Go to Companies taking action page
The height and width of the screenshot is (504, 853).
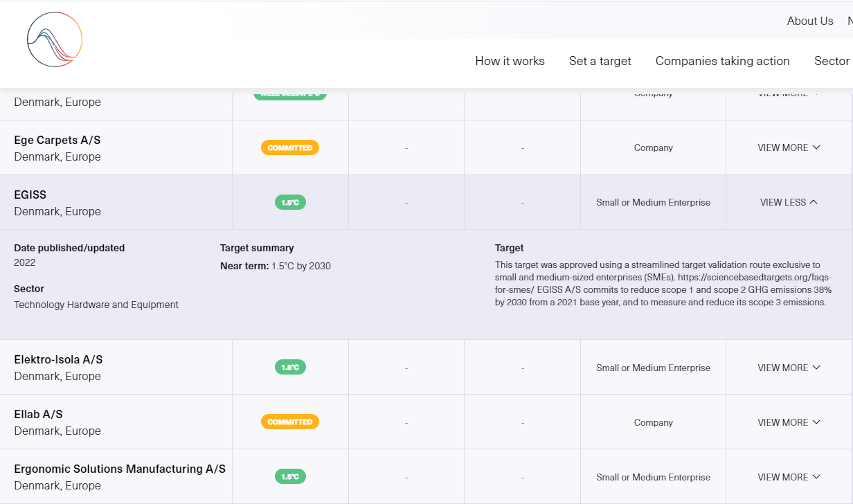[722, 61]
